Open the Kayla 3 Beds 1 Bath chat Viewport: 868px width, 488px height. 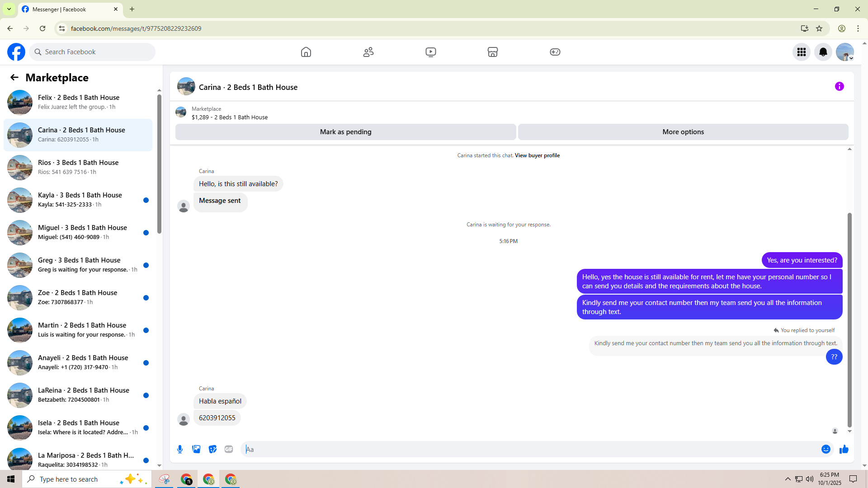78,200
